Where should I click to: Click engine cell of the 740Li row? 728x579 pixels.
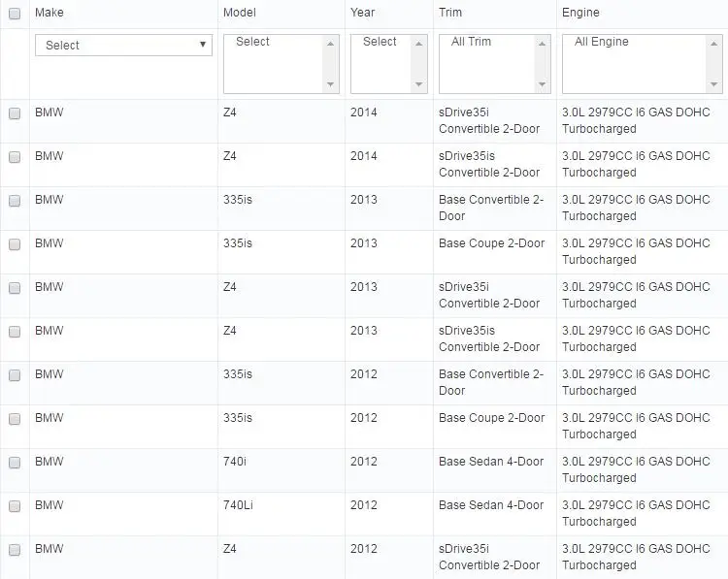point(636,514)
